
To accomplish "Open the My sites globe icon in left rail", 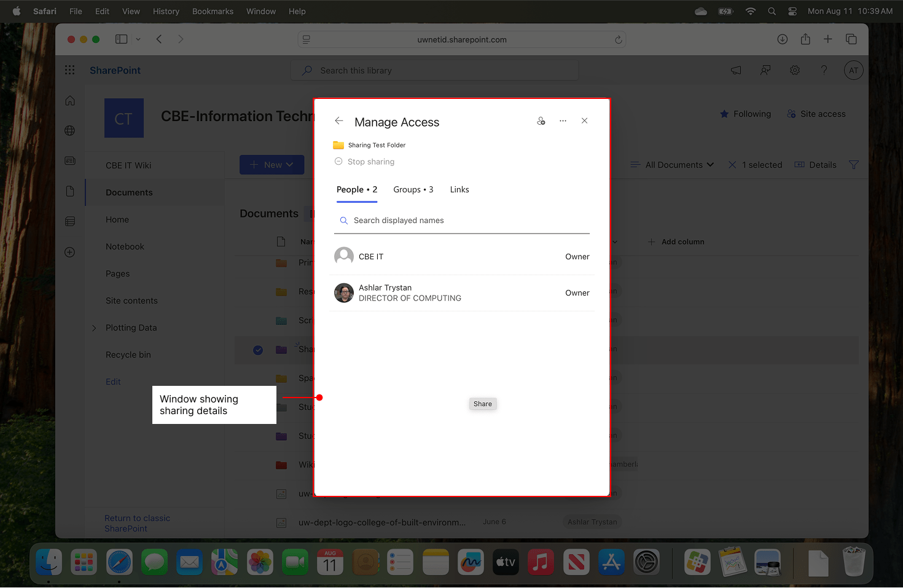I will 69,130.
